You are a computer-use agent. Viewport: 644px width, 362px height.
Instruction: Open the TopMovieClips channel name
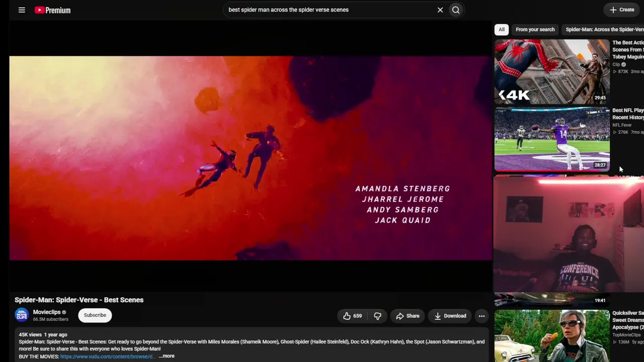(626, 335)
